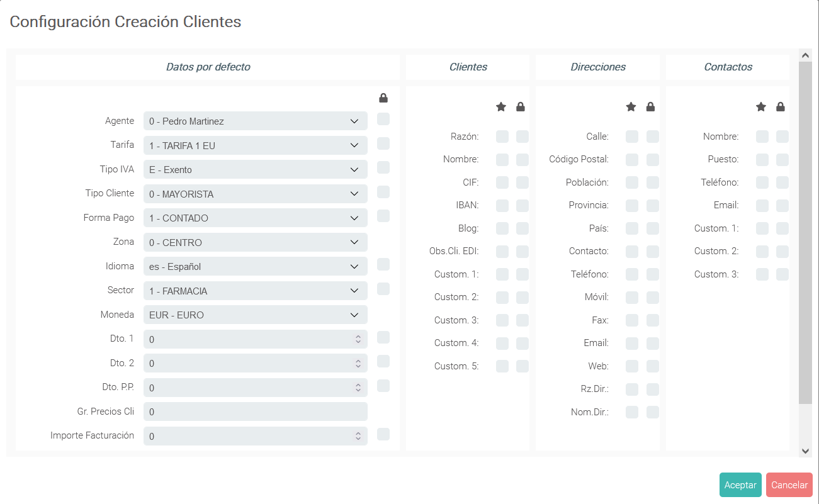Viewport: 819px width, 504px height.
Task: Enable the lock checkbox for Tipo IVA
Action: 383,167
